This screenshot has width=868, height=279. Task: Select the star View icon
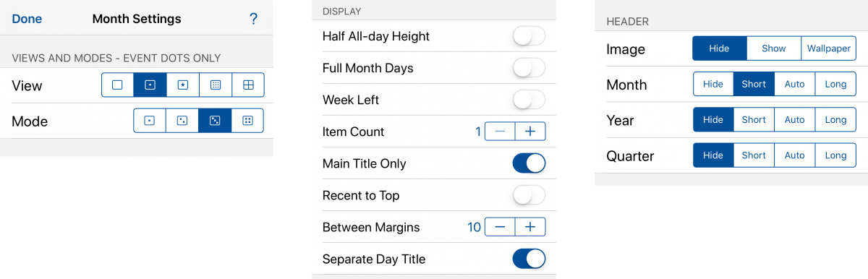click(183, 85)
